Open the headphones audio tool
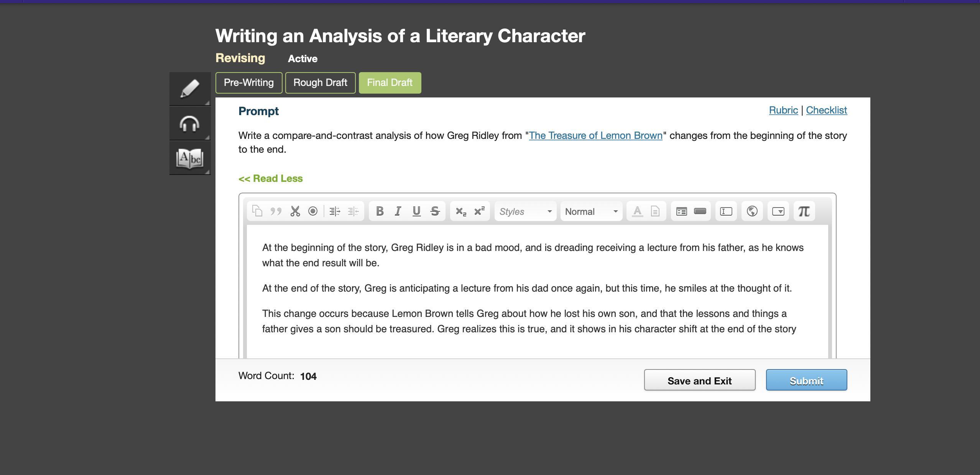Screen dimensions: 980x475 coord(190,124)
